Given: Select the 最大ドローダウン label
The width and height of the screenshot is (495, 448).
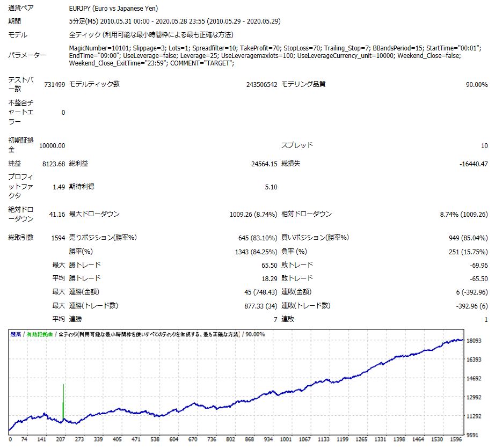Looking at the screenshot, I should (x=94, y=214).
